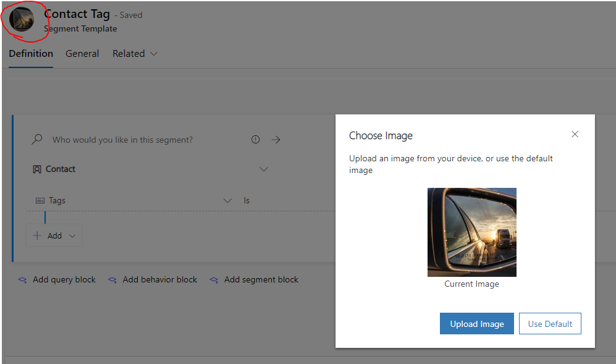Viewport: 616px width, 364px height.
Task: Click the plus icon next to Add
Action: coord(37,235)
